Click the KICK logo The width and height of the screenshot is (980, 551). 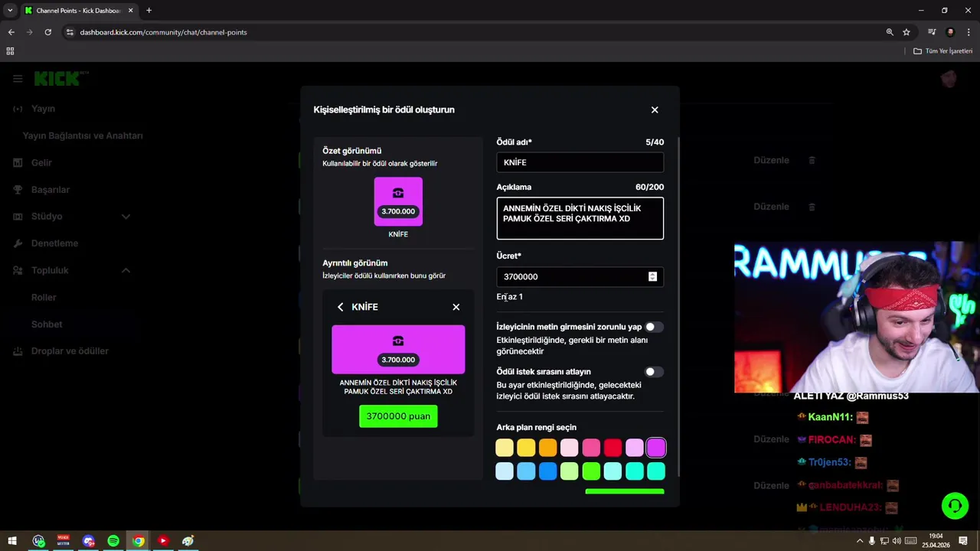[x=61, y=79]
